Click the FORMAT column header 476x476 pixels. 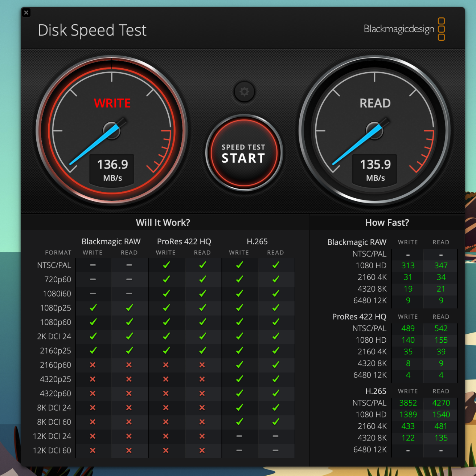tap(58, 253)
